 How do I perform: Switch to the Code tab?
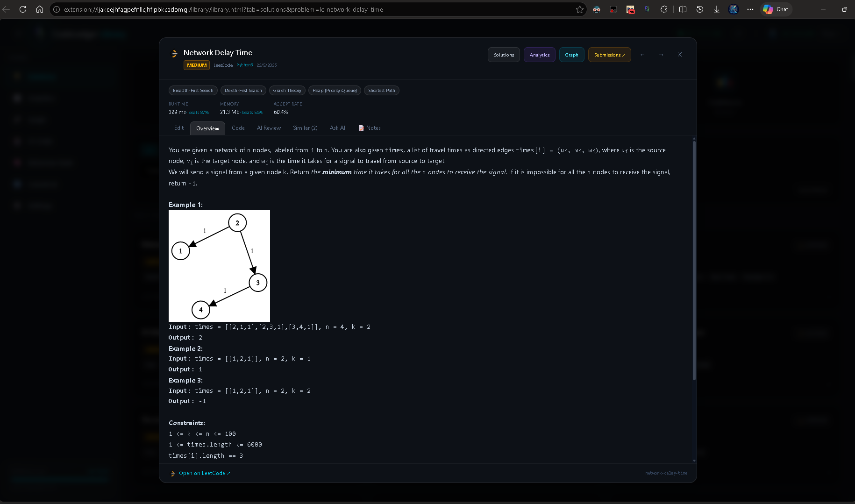pos(238,128)
